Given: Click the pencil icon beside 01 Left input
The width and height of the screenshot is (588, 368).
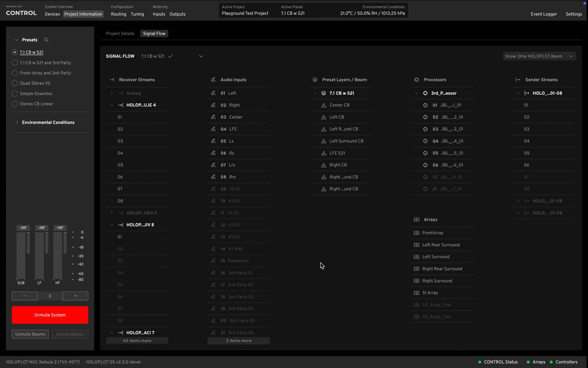Looking at the screenshot, I should [213, 93].
